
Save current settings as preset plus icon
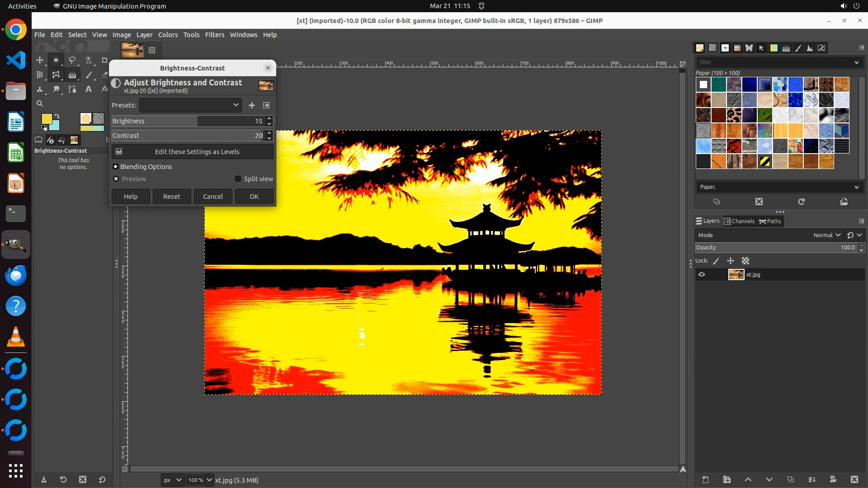click(x=252, y=105)
